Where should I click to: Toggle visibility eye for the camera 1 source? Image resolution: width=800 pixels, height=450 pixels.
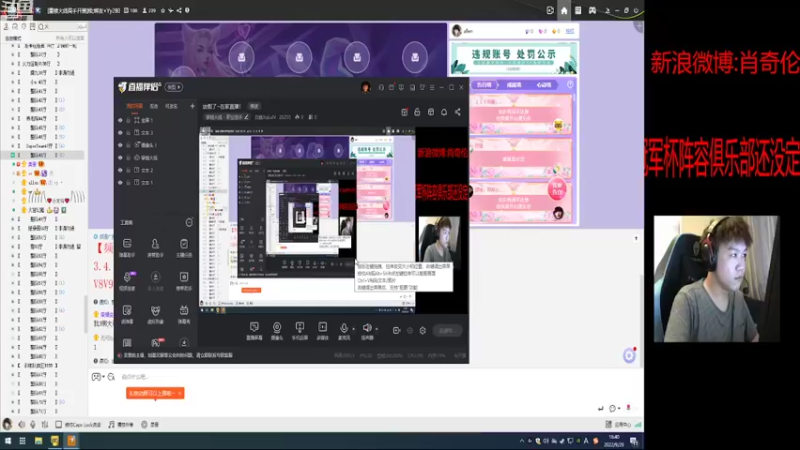(120, 145)
